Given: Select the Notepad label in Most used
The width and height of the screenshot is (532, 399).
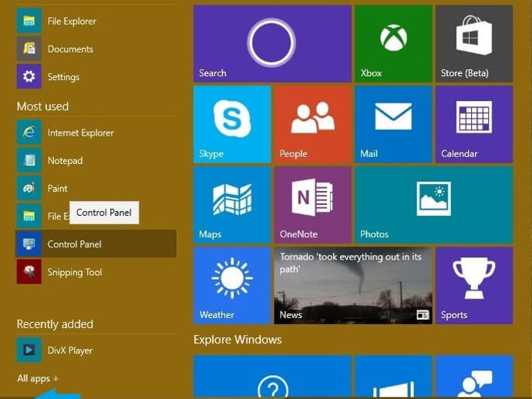Looking at the screenshot, I should [x=65, y=160].
